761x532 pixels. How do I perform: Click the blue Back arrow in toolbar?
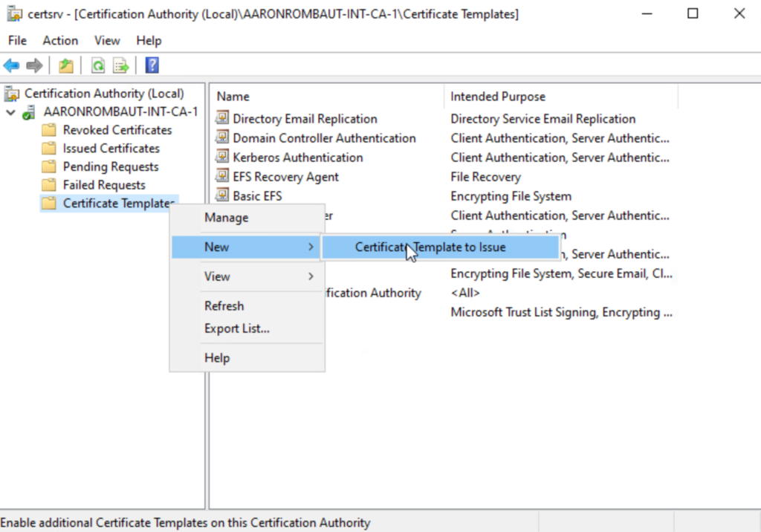12,66
